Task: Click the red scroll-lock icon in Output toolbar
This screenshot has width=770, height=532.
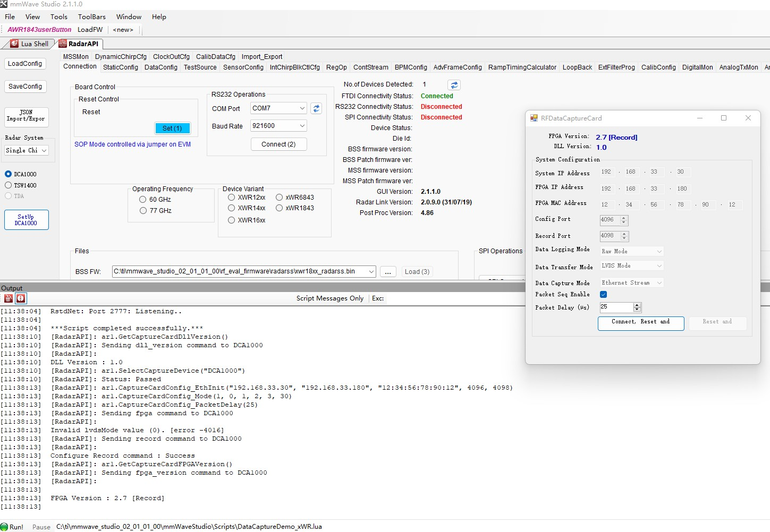Action: [21, 298]
